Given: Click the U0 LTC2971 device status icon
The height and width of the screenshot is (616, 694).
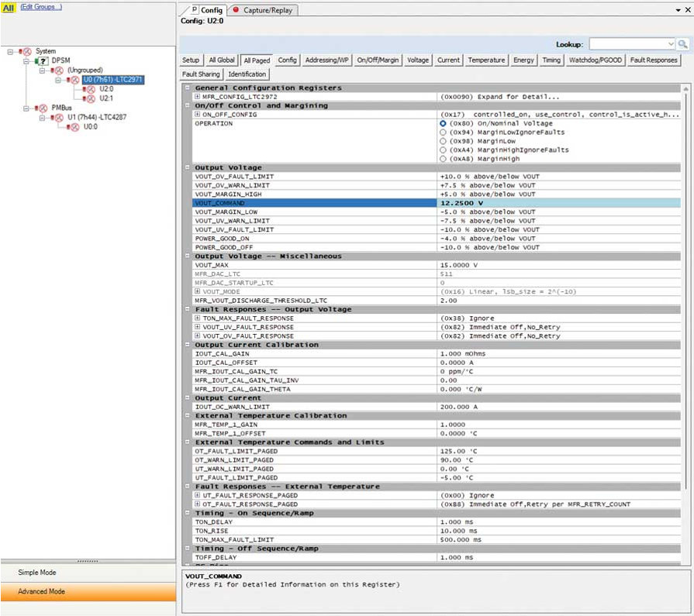Looking at the screenshot, I should pyautogui.click(x=74, y=80).
